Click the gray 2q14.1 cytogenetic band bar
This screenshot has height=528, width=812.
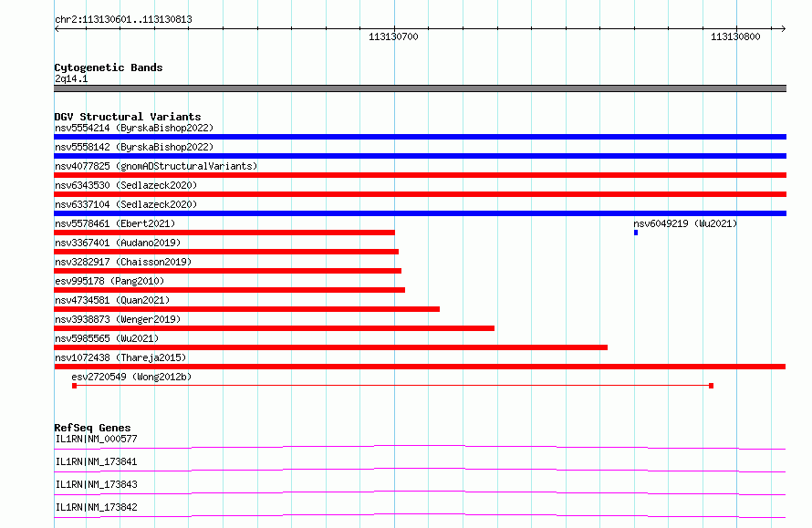[x=420, y=88]
